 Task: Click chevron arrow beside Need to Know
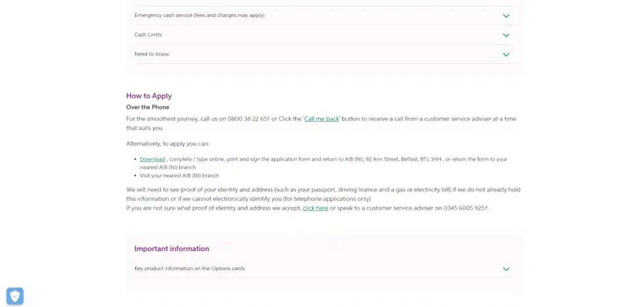pos(506,55)
